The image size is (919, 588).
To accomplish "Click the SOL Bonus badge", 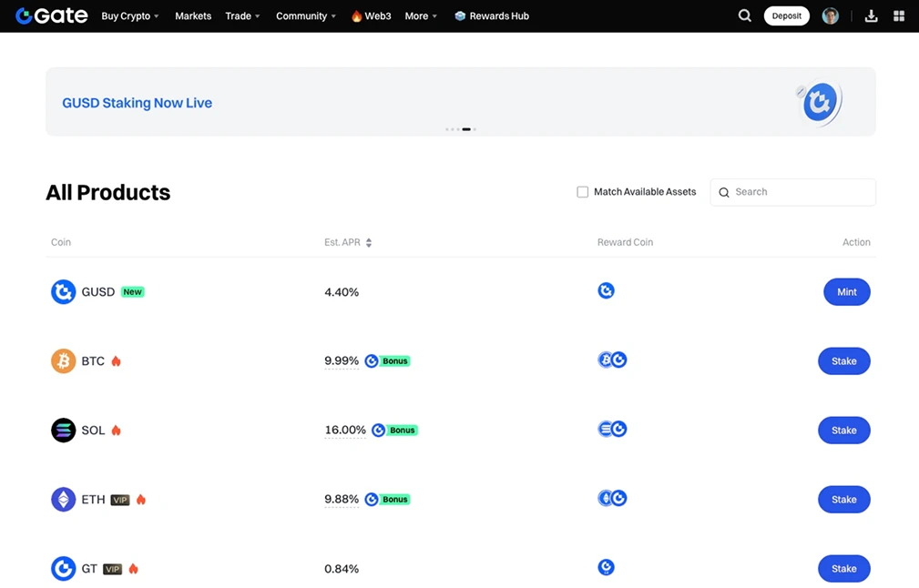I will [402, 430].
